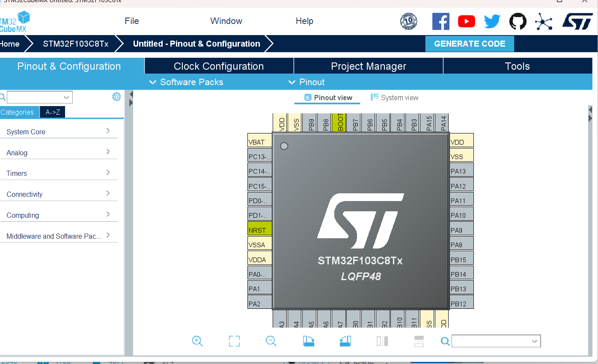Open the GitHub icon

518,21
